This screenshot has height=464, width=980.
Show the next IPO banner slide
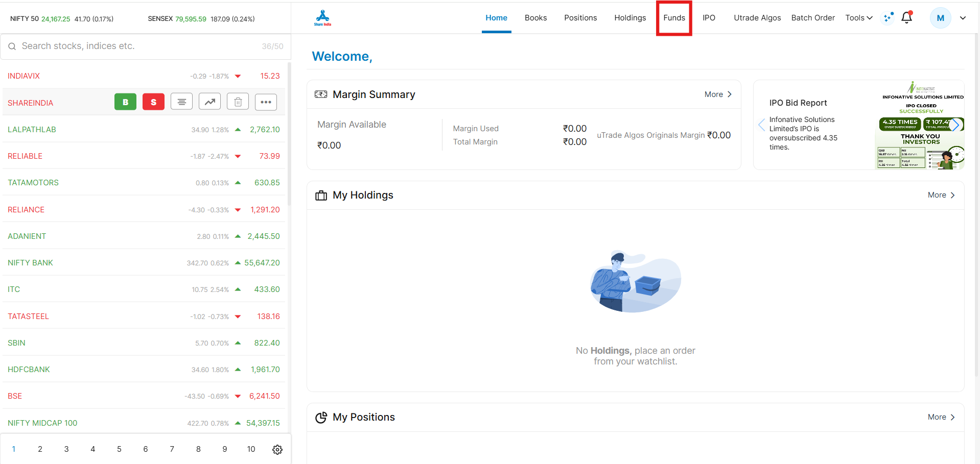tap(955, 125)
